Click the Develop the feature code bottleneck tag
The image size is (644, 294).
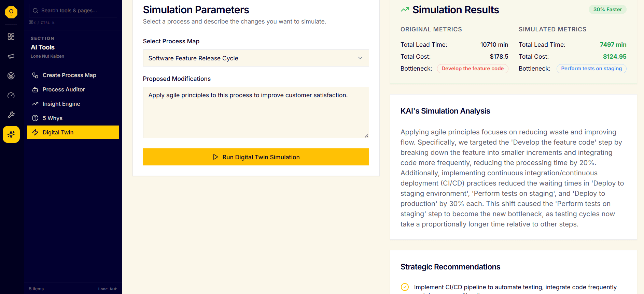473,69
